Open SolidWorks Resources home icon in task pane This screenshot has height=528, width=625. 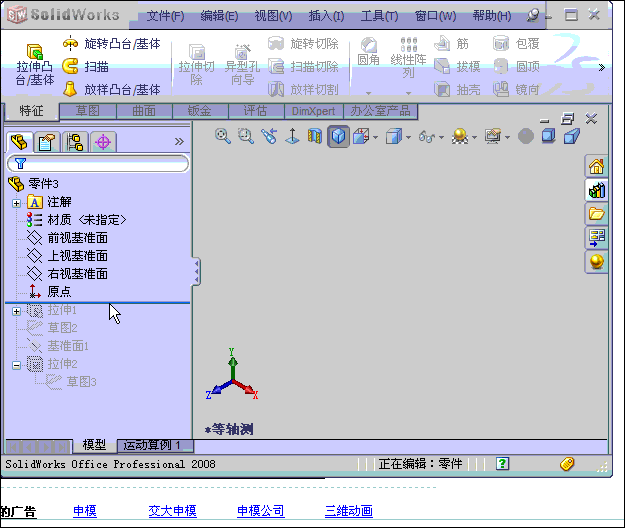pyautogui.click(x=596, y=166)
